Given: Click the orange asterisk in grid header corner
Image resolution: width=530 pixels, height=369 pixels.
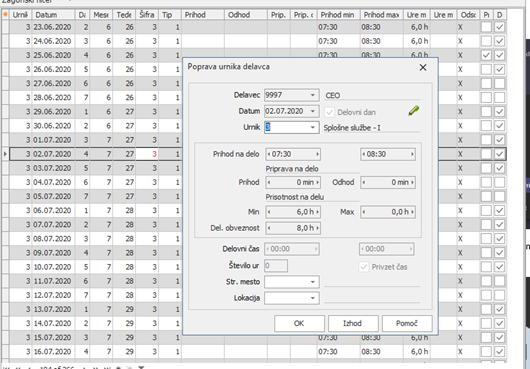Looking at the screenshot, I should 5,15.
